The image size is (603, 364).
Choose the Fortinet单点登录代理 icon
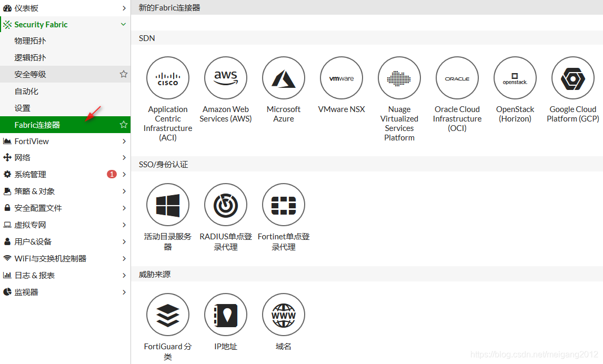[x=284, y=205]
